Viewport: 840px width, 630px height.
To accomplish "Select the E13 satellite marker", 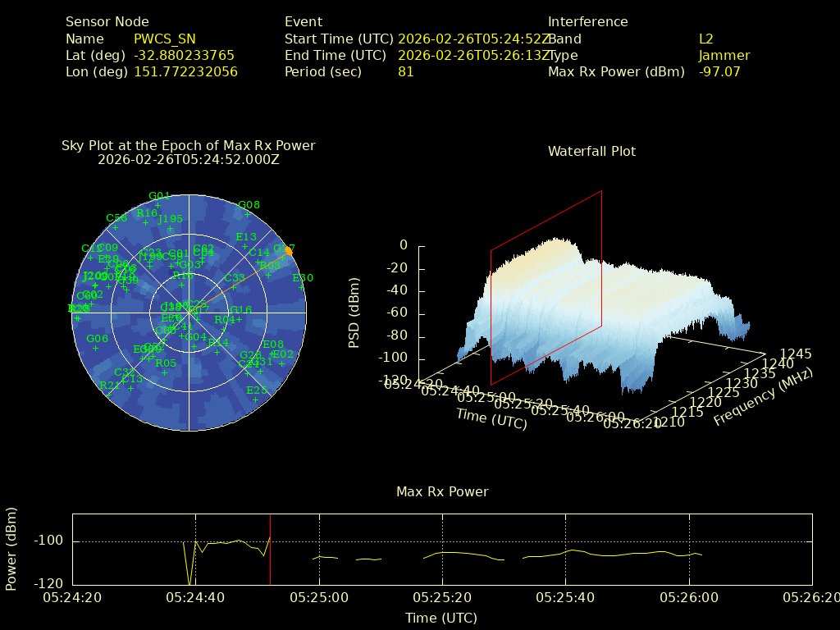I will point(245,245).
